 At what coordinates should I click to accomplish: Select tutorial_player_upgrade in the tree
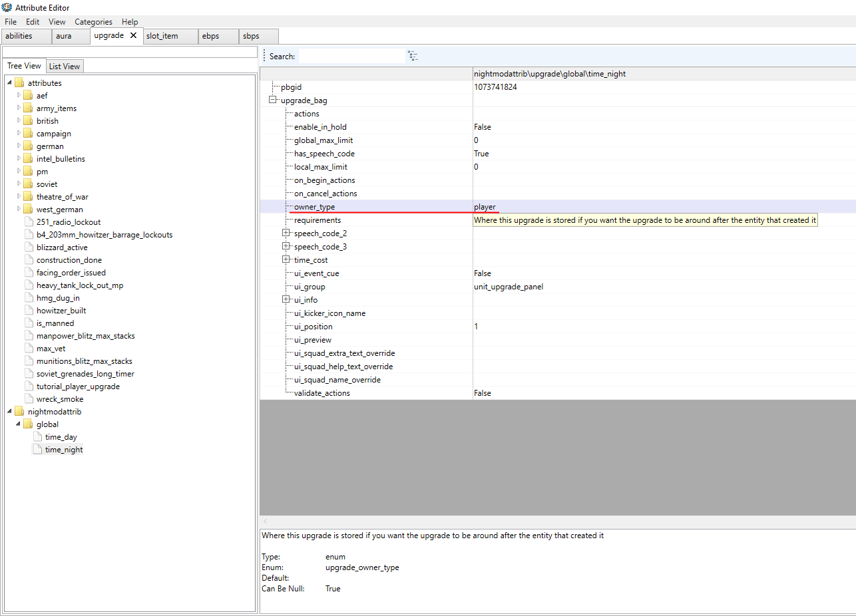78,386
